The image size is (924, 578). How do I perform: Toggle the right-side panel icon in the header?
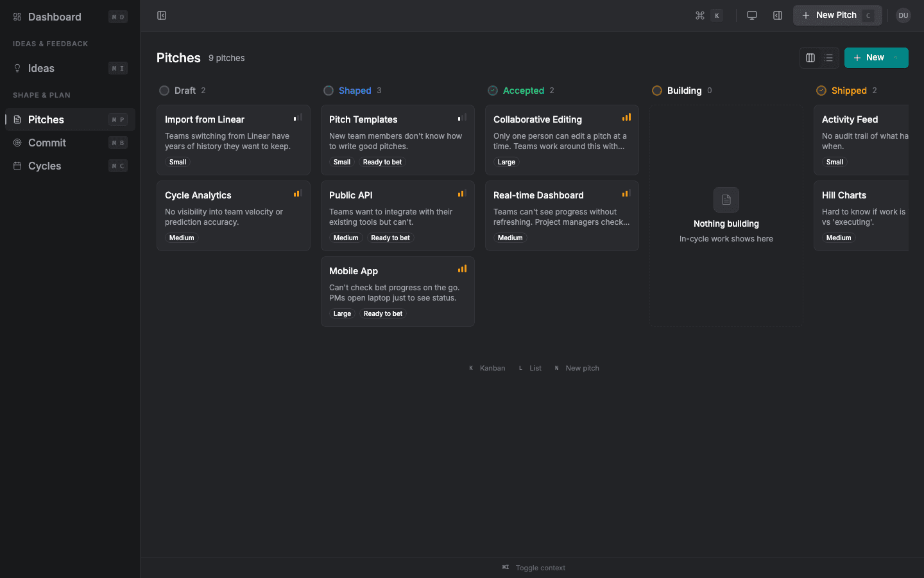[x=777, y=15]
